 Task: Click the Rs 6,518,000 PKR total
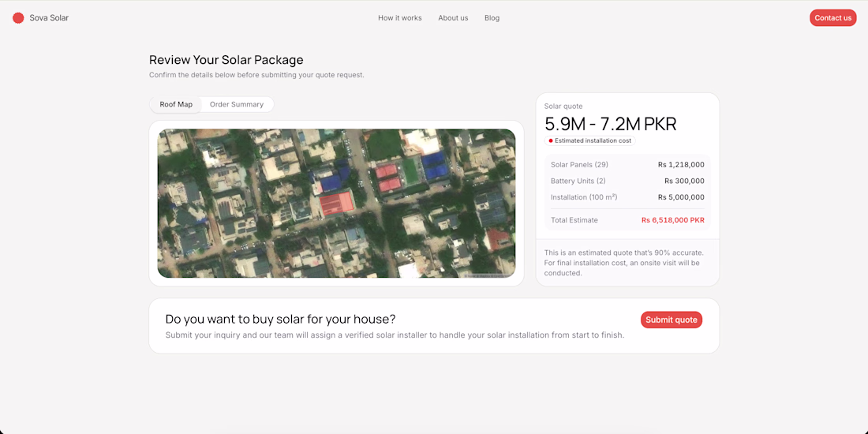[x=672, y=220]
